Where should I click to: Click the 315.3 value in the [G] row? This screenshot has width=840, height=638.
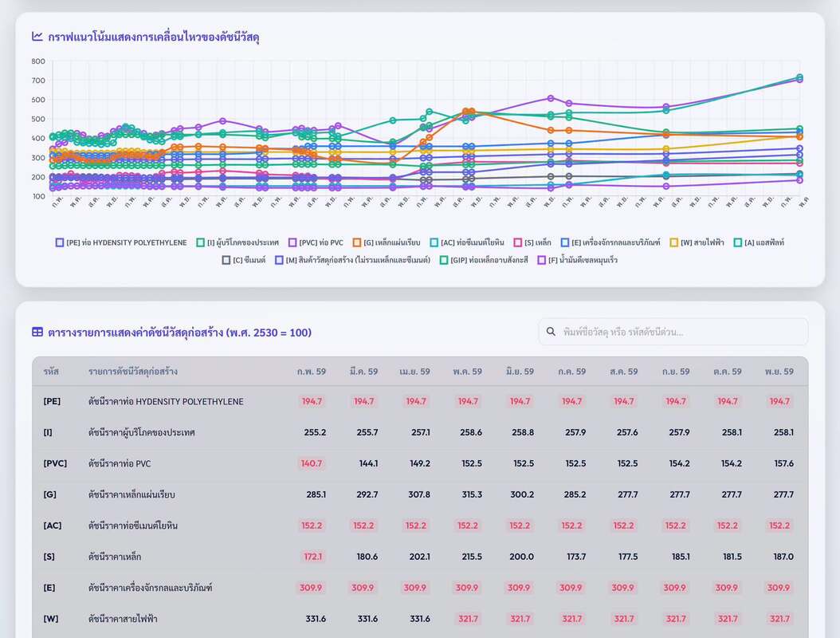[472, 495]
